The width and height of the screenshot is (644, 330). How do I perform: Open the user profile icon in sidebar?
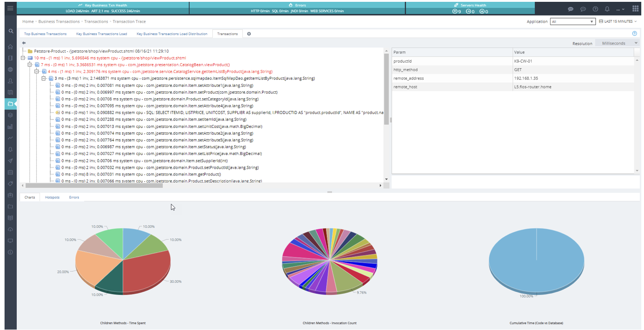coord(10,81)
